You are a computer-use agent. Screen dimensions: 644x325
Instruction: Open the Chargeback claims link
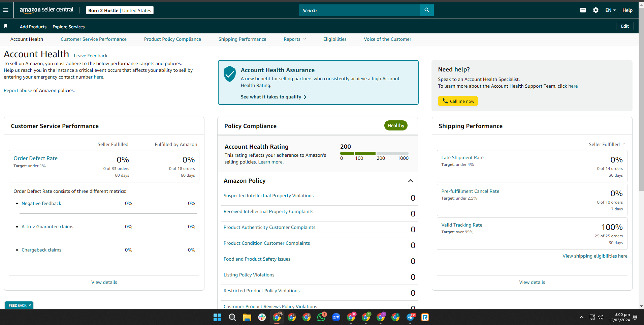pyautogui.click(x=41, y=250)
